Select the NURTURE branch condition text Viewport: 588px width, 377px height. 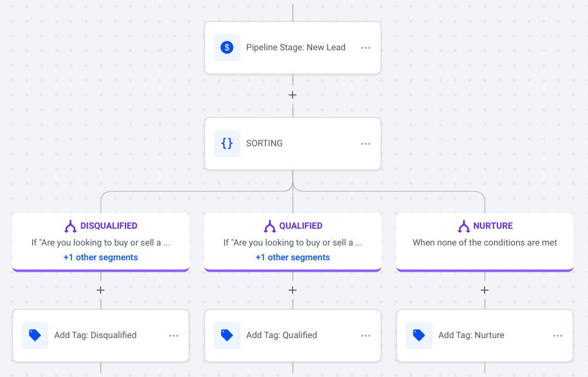point(485,243)
